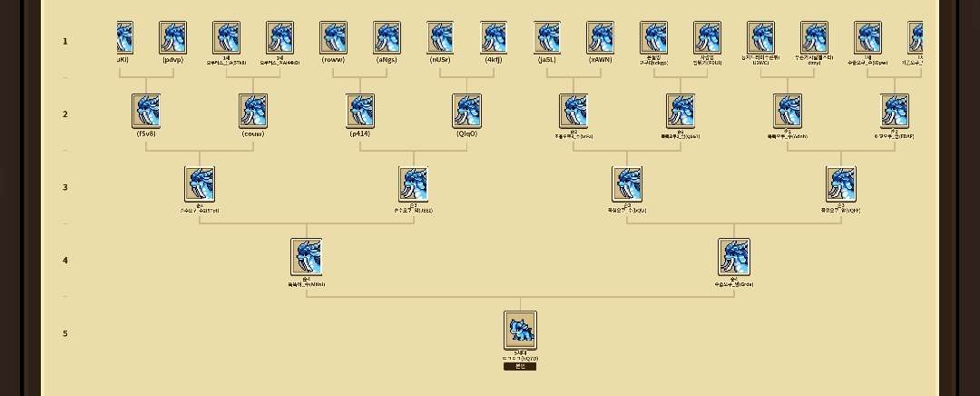Click the generation 2 dragon labeled (p414)
Image resolution: width=980 pixels, height=396 pixels.
[x=360, y=111]
